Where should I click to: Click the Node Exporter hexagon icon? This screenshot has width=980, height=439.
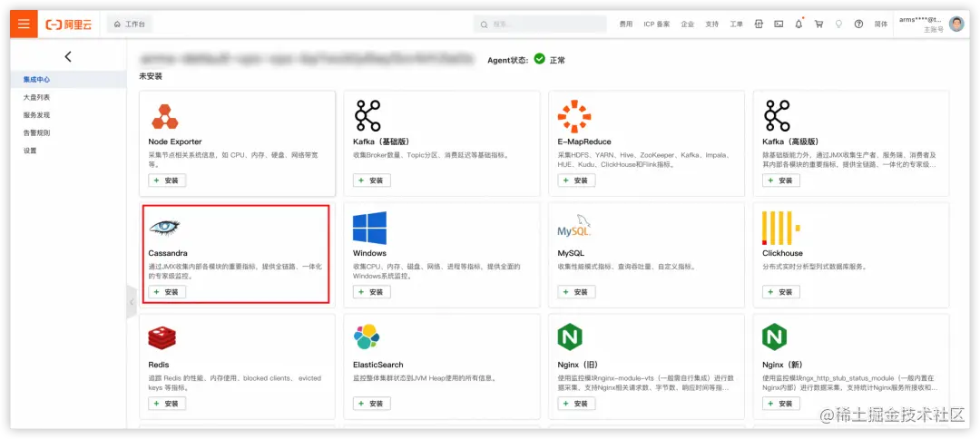click(165, 116)
